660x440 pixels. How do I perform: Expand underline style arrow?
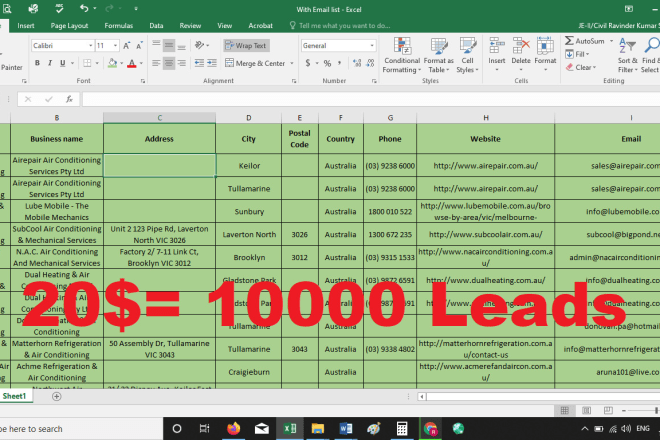(x=72, y=63)
